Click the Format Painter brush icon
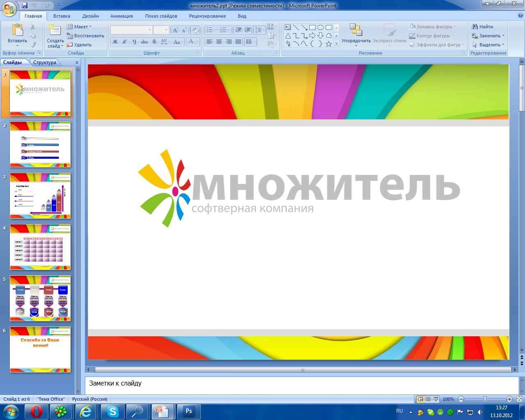The width and height of the screenshot is (525, 420). (33, 45)
